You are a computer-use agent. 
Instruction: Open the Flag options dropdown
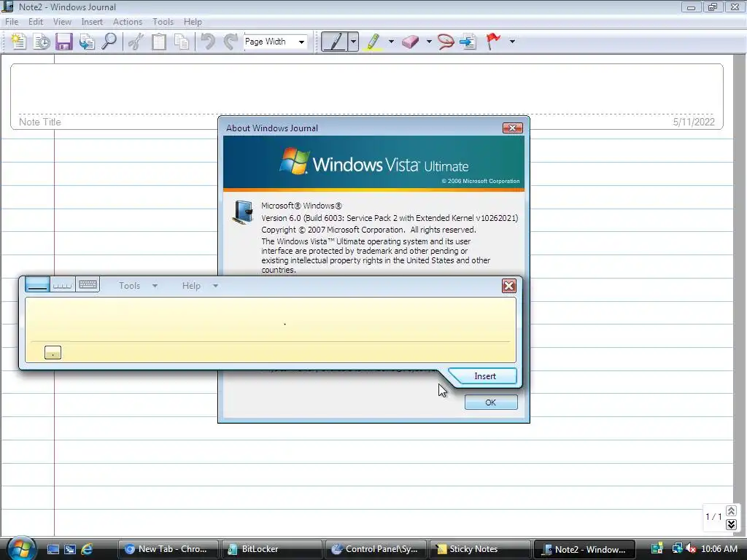[512, 42]
